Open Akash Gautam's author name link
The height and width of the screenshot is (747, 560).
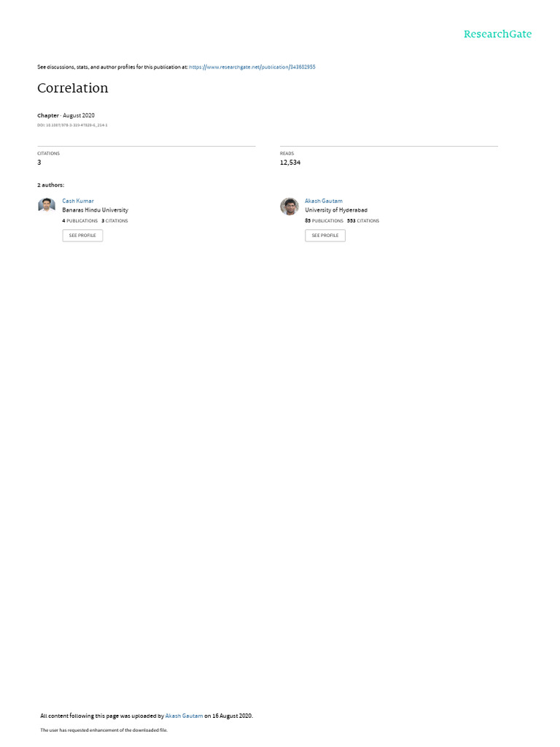coord(324,201)
